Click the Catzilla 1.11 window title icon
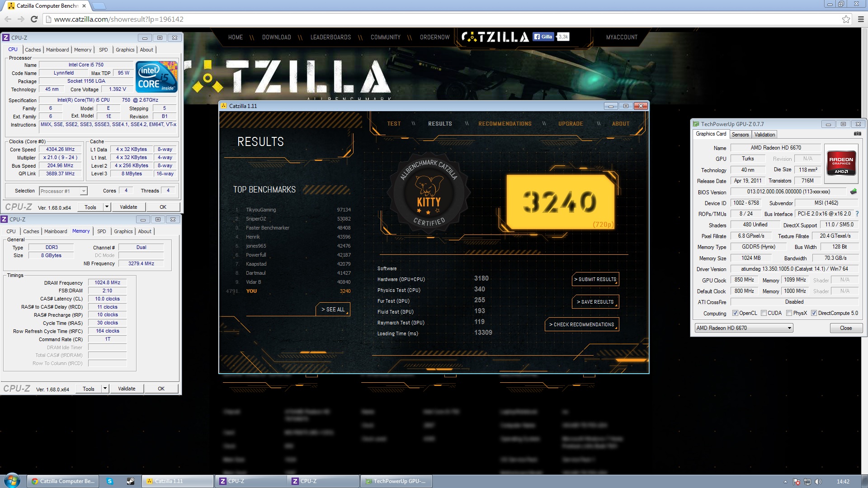 [223, 106]
